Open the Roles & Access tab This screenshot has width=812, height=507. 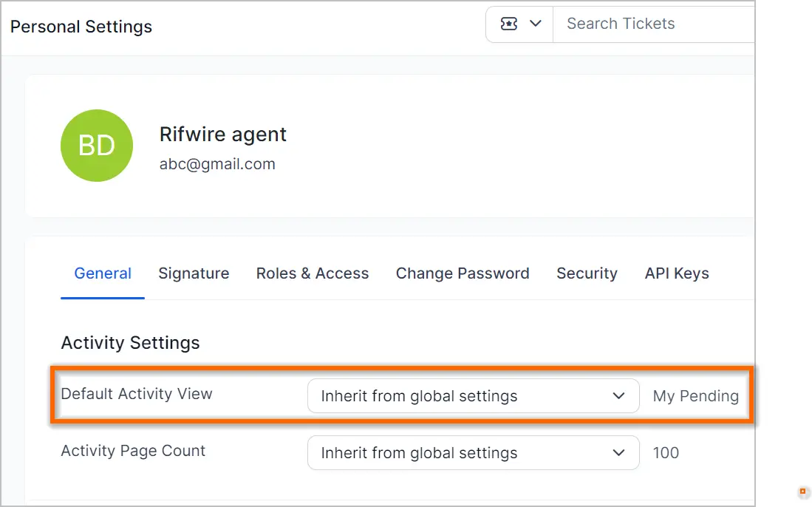313,273
